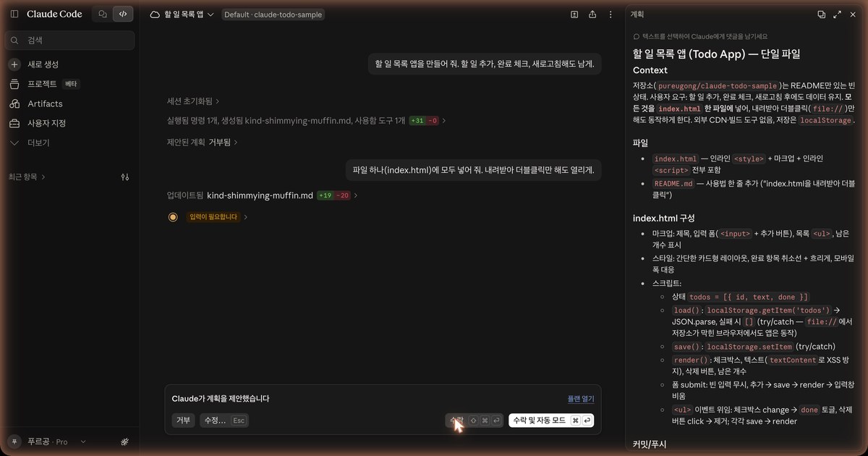Click the 거부 button
This screenshot has height=456, width=868.
(183, 421)
